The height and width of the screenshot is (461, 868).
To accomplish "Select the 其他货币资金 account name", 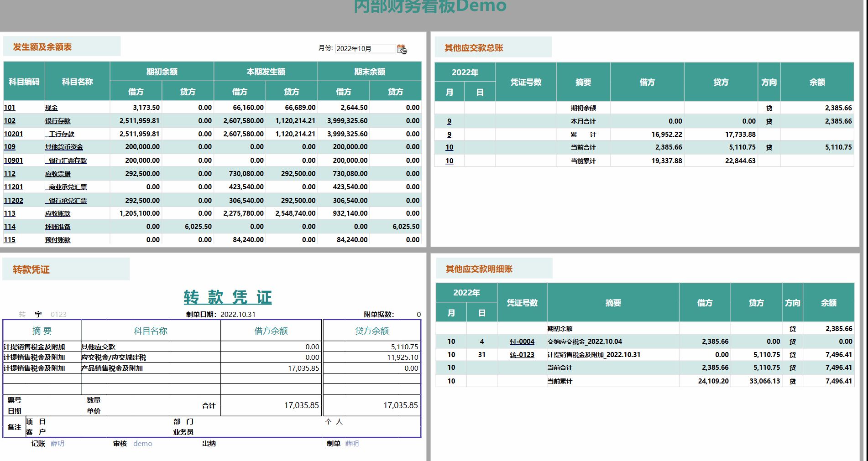I will coord(64,147).
